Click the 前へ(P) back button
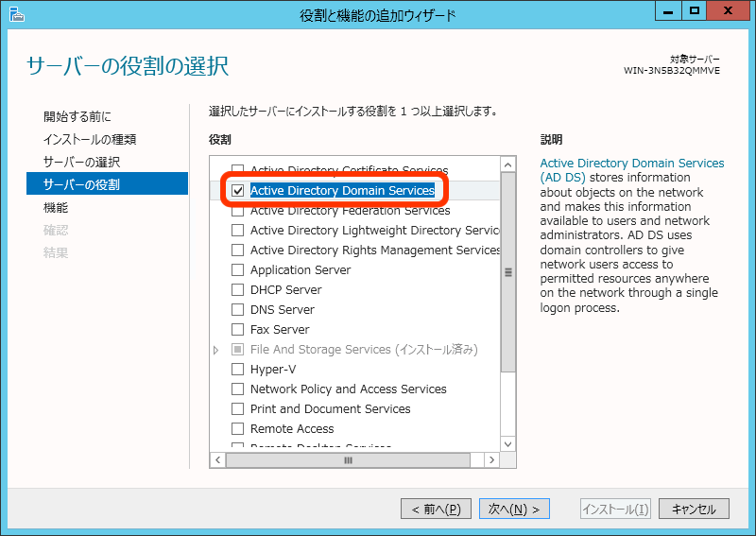This screenshot has width=756, height=536. 436,509
